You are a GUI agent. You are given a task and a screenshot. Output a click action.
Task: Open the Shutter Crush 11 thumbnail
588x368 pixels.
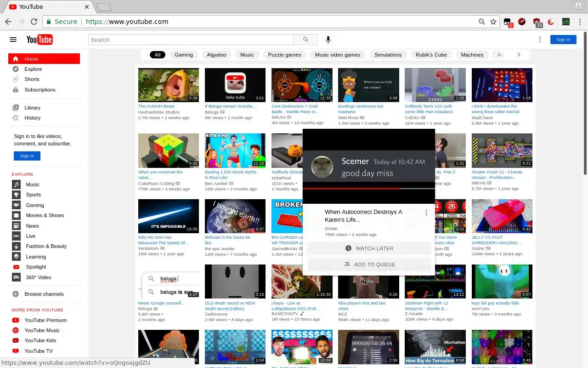click(502, 150)
